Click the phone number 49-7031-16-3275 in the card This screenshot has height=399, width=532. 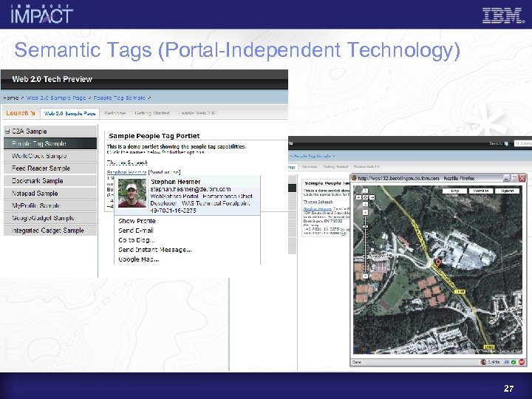click(x=173, y=211)
